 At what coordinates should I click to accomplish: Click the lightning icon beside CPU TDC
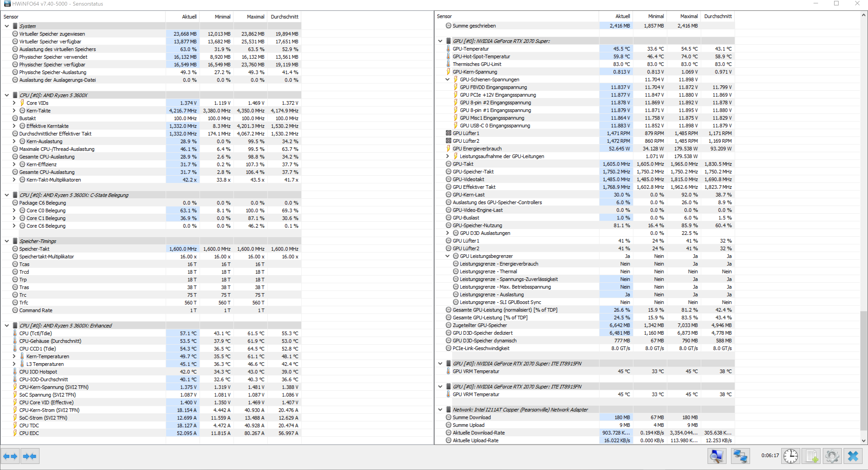(15, 426)
